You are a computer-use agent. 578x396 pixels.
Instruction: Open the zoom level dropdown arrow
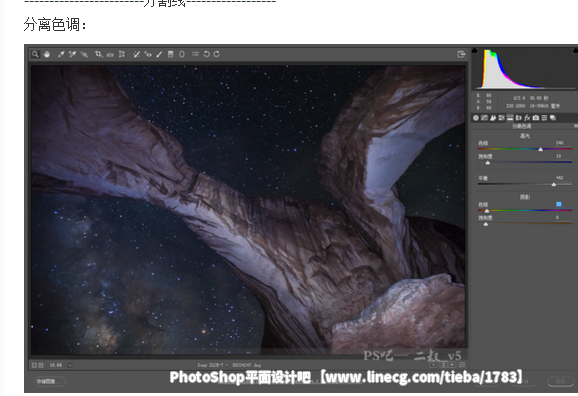[x=70, y=365]
